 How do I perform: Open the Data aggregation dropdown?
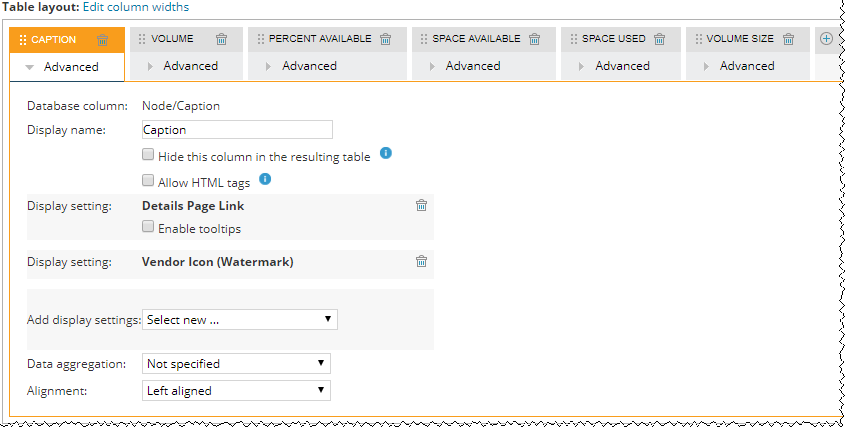tap(237, 363)
